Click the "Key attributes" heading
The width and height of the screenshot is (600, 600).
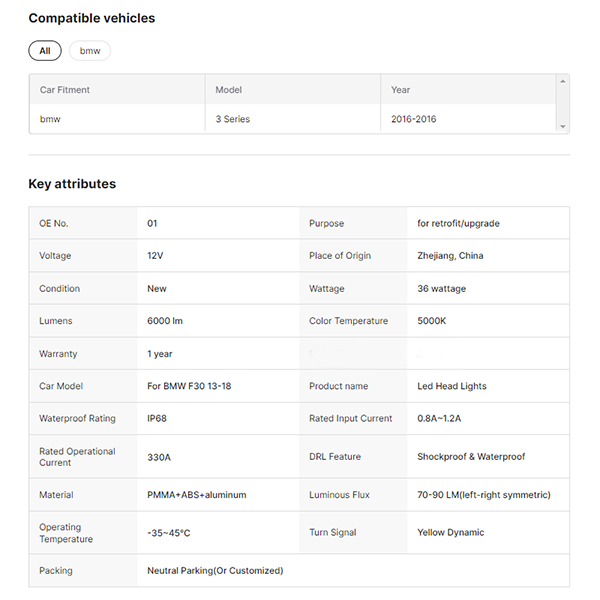72,184
